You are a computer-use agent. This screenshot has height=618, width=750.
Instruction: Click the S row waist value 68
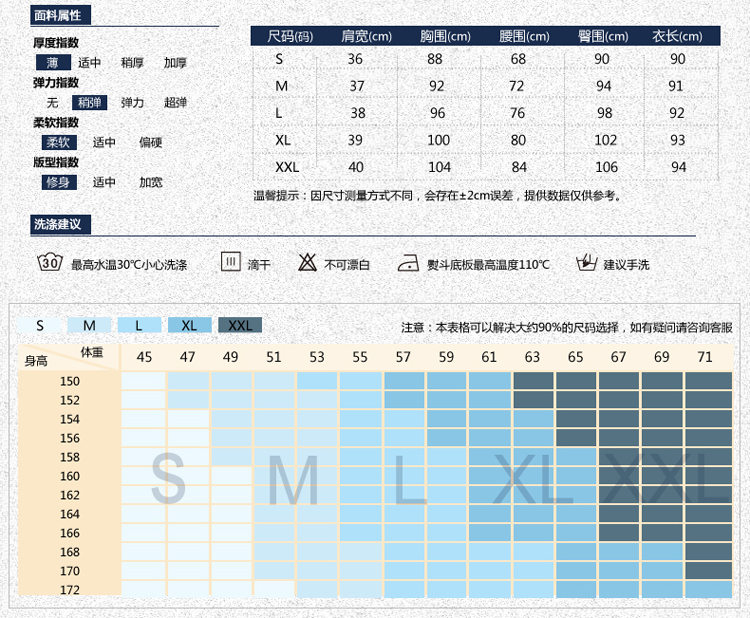(x=518, y=59)
